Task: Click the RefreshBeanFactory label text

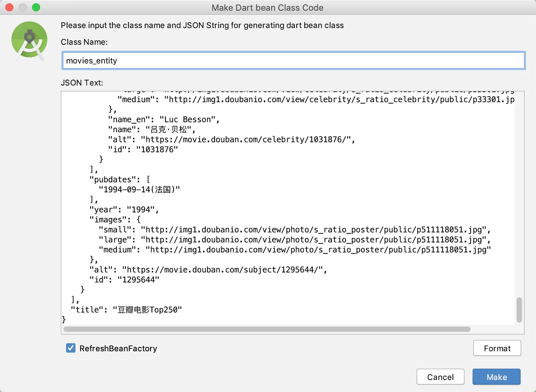Action: [118, 348]
